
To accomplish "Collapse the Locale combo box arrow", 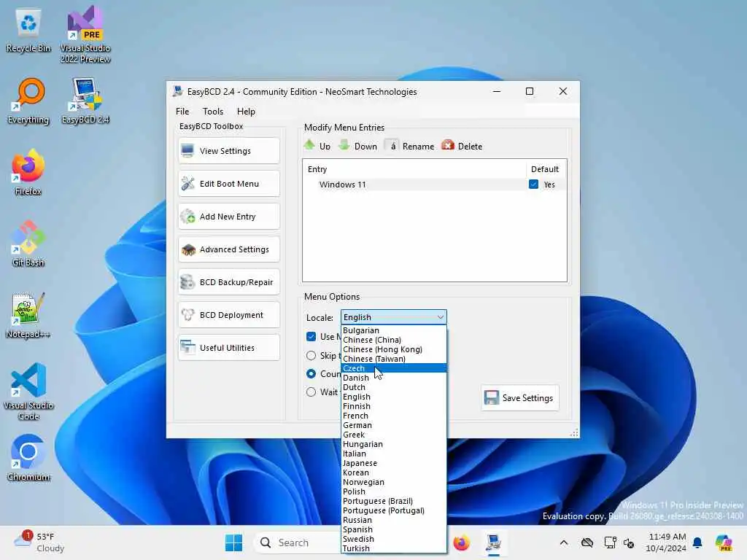I will [x=440, y=317].
